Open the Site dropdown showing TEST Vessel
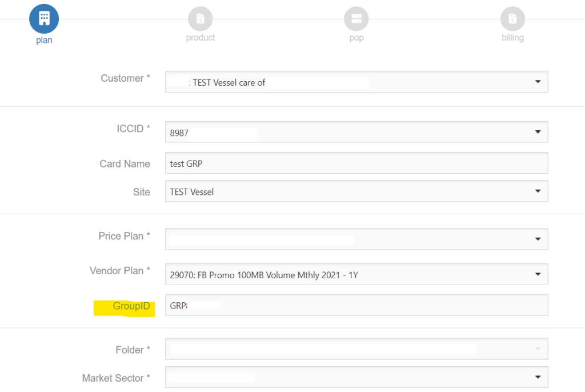585x392 pixels. [537, 191]
